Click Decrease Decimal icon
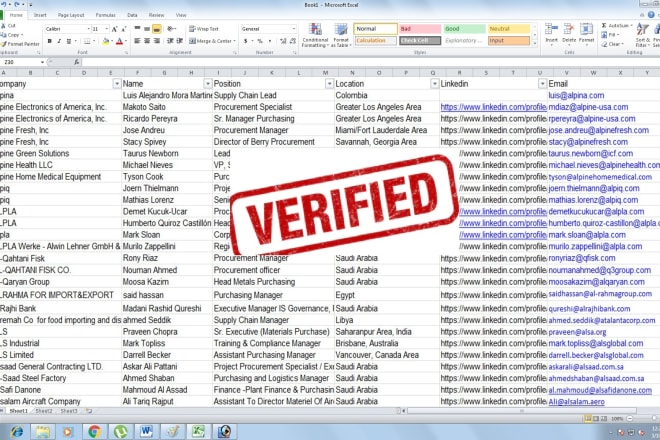660x440 pixels. (293, 41)
